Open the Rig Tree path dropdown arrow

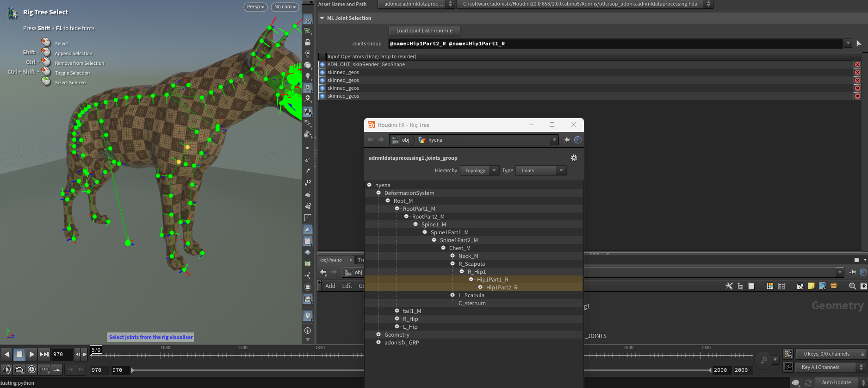(554, 140)
